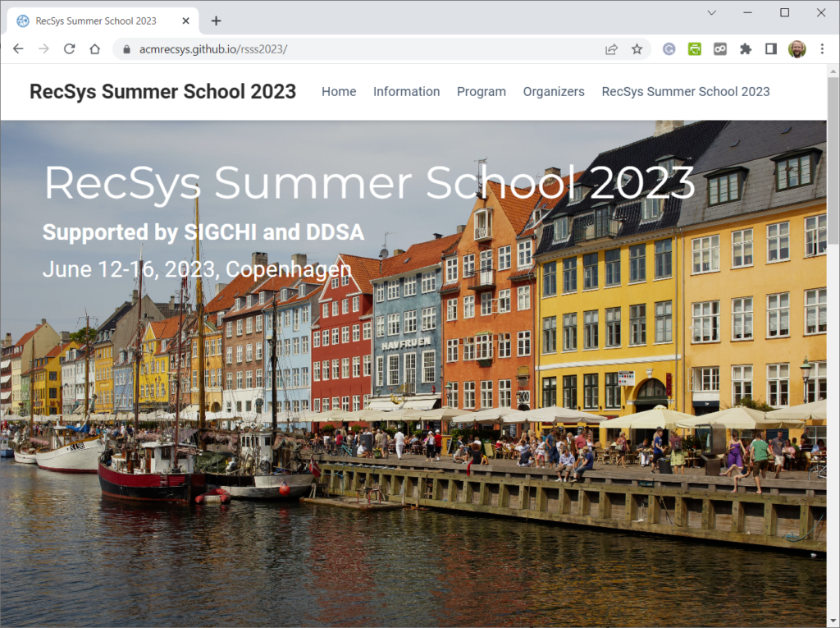Screen dimensions: 840x628
Task: Close the RecSys Summer School 2023 tab
Action: click(x=186, y=21)
